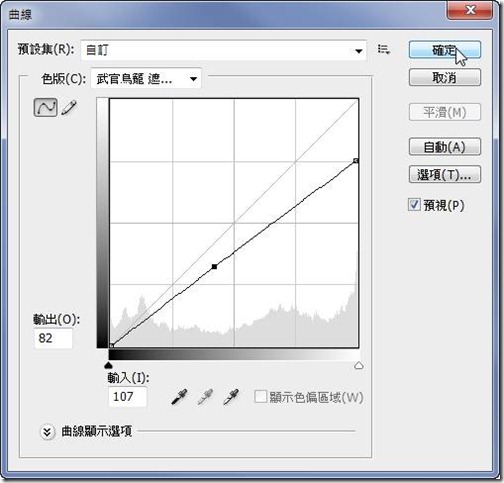Select the lower-left curve endpoint

[x=112, y=346]
